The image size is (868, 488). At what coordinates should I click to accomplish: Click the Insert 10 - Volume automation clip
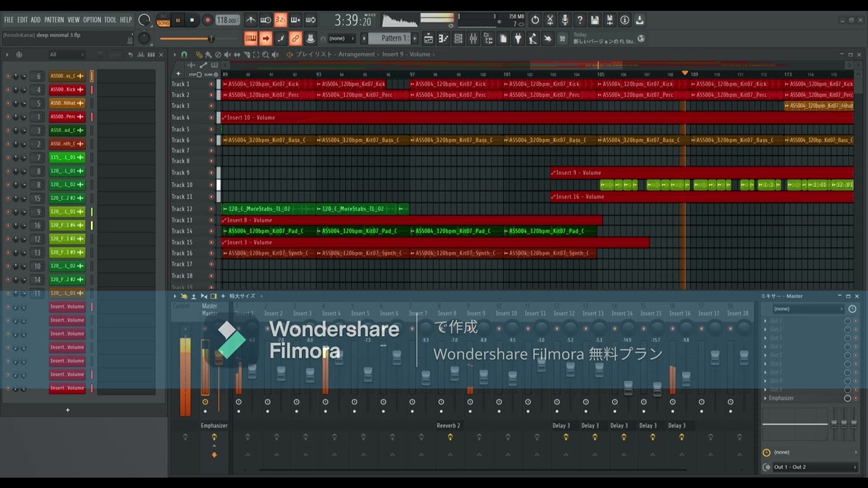537,117
